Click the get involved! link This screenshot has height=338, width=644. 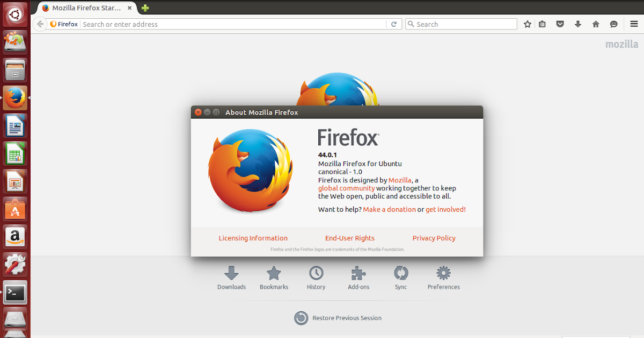pos(445,209)
